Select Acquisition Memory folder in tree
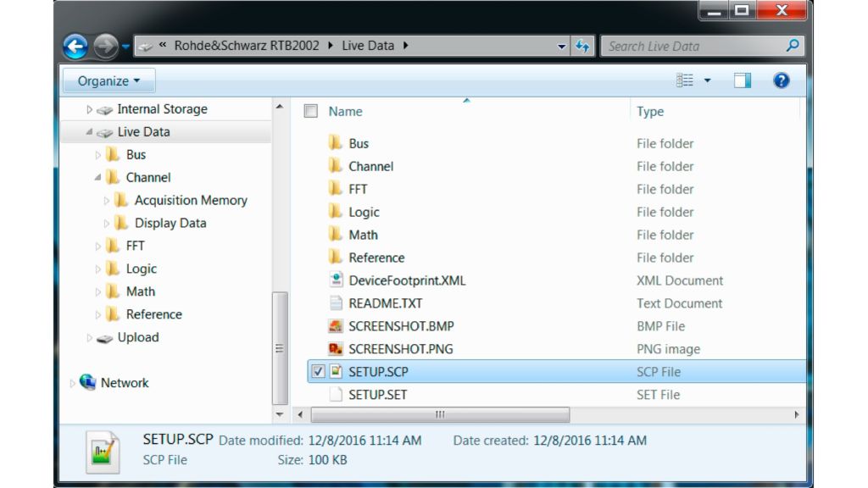 point(190,201)
